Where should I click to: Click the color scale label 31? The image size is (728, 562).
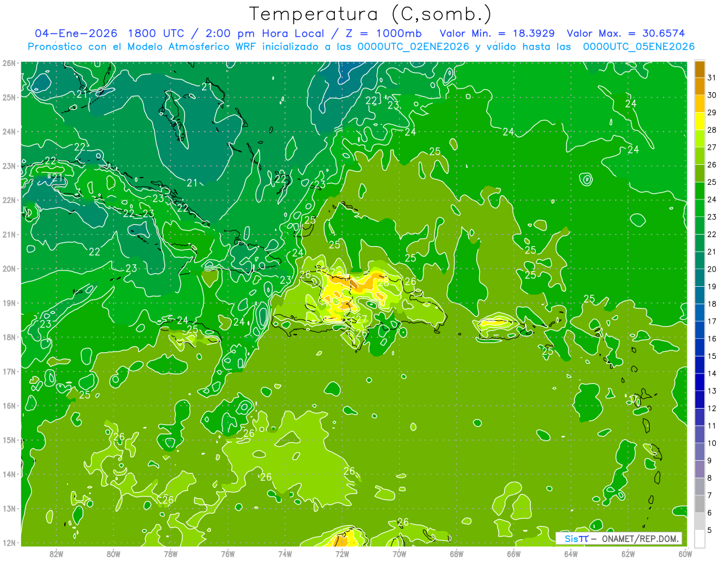(x=712, y=78)
